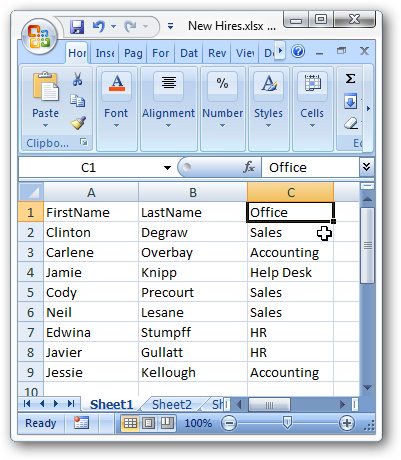The width and height of the screenshot is (401, 460).
Task: Save the workbook with the floppy disk icon
Action: point(77,26)
